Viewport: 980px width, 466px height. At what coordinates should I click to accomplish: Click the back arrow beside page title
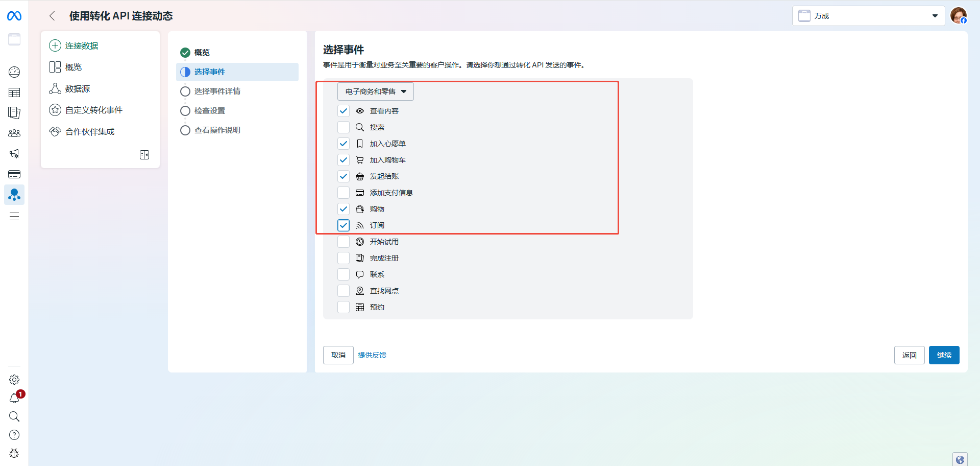click(x=52, y=16)
